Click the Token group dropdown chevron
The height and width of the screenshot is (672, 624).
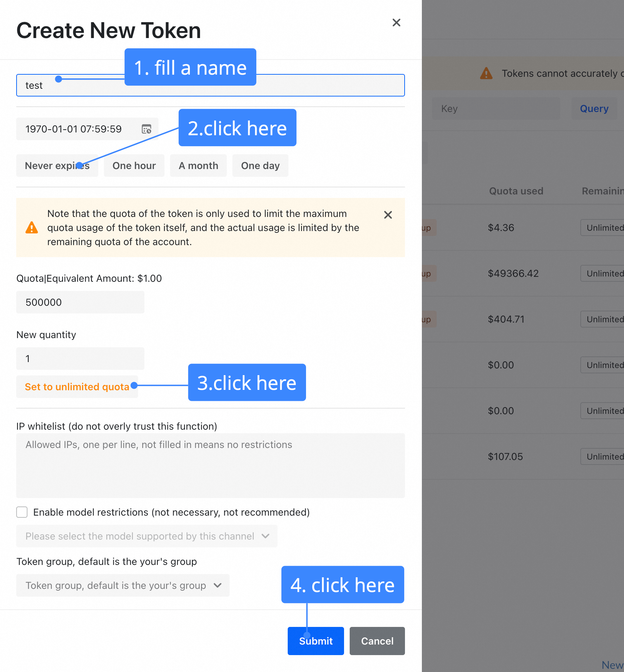coord(218,585)
